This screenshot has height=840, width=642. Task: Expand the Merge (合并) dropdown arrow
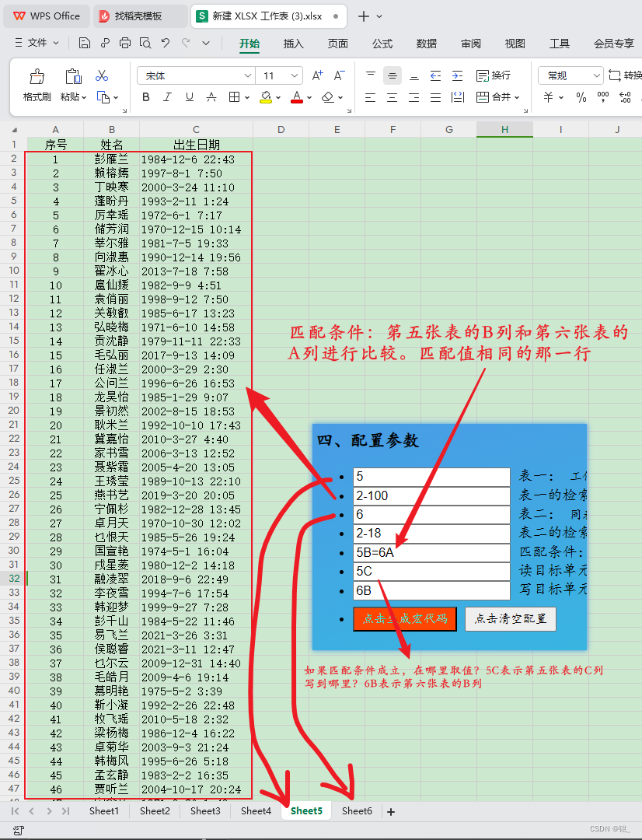point(517,97)
